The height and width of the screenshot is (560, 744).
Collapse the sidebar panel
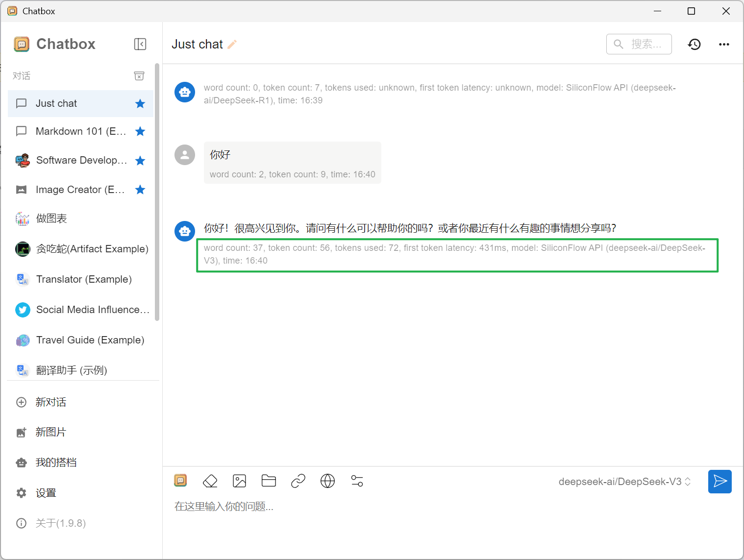(140, 44)
